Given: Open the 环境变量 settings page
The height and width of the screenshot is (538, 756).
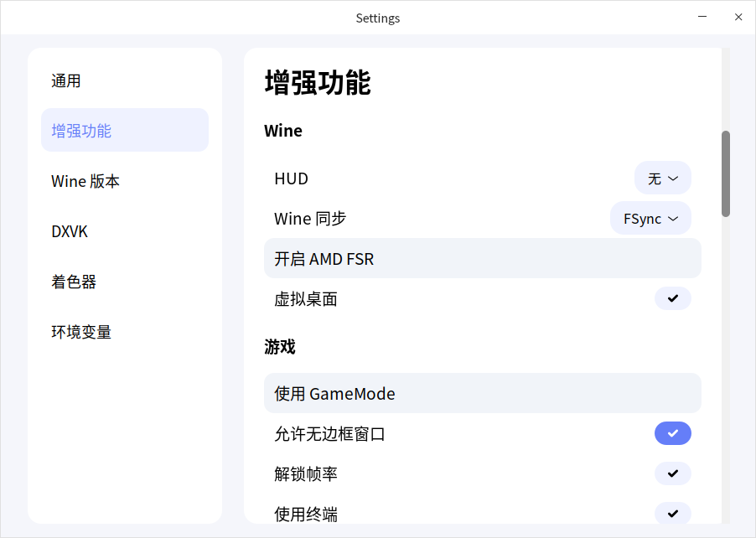Looking at the screenshot, I should click(81, 332).
